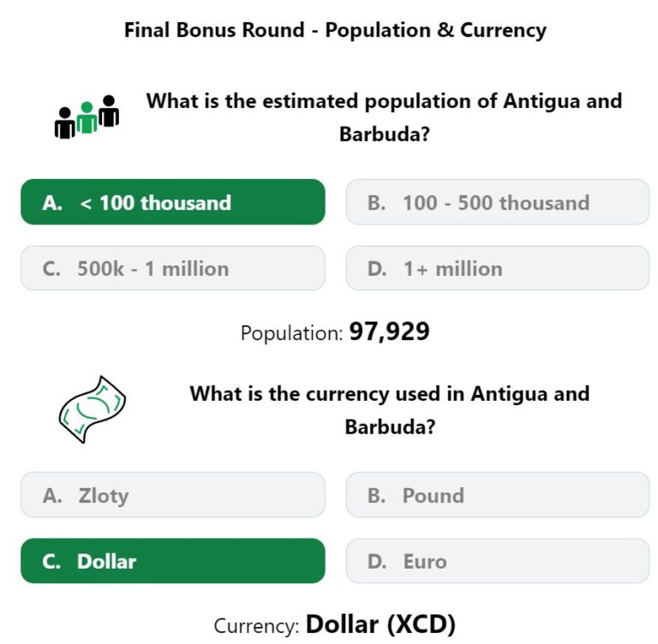Screen dimensions: 658x644
Task: Pick answer C. 500k - 1 million
Action: pos(173,268)
